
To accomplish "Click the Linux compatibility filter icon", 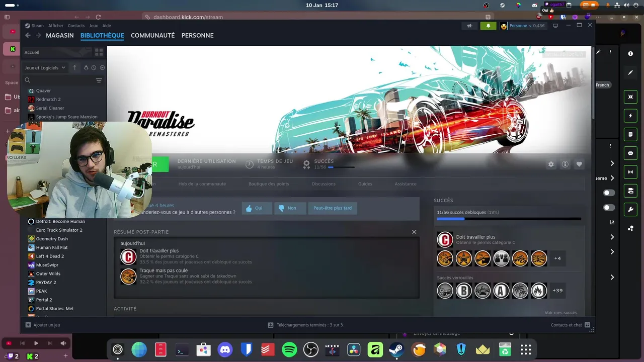I will tap(86, 67).
